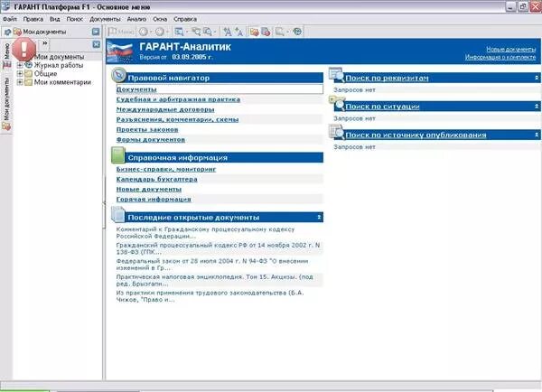Select Журнал работы in the tree
This screenshot has width=542, height=392.
pos(59,65)
